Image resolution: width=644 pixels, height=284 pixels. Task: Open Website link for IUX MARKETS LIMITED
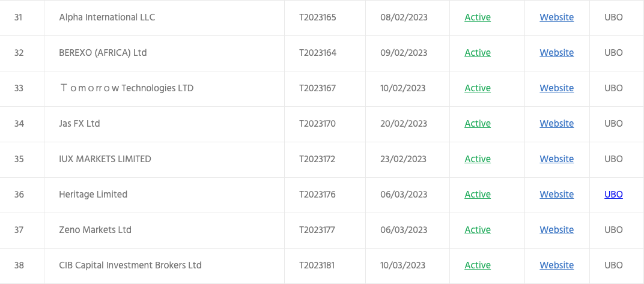click(x=556, y=159)
